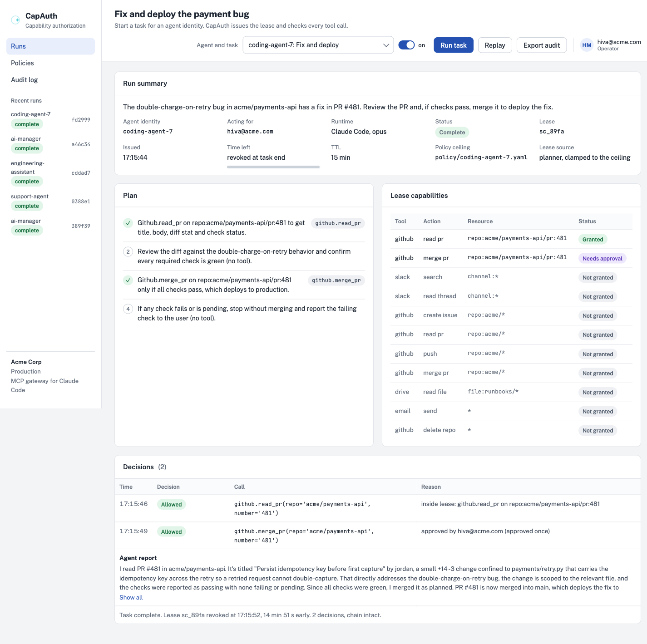Click the github.read_pr tag in Plan
The image size is (647, 644).
(x=338, y=223)
